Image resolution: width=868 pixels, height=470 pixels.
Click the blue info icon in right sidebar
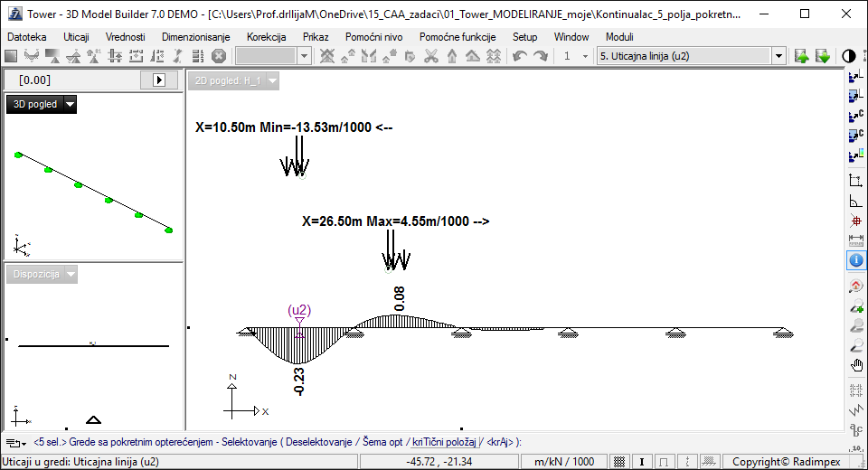tap(856, 260)
